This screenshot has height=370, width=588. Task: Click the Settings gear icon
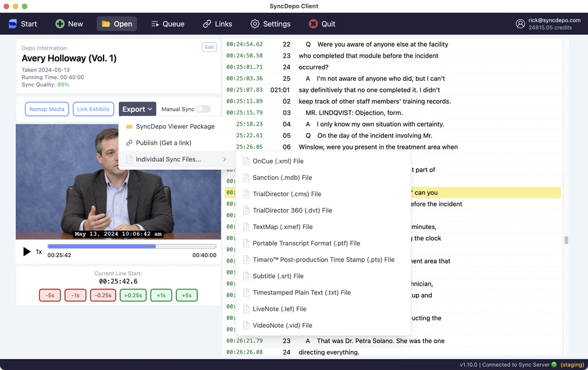point(255,24)
